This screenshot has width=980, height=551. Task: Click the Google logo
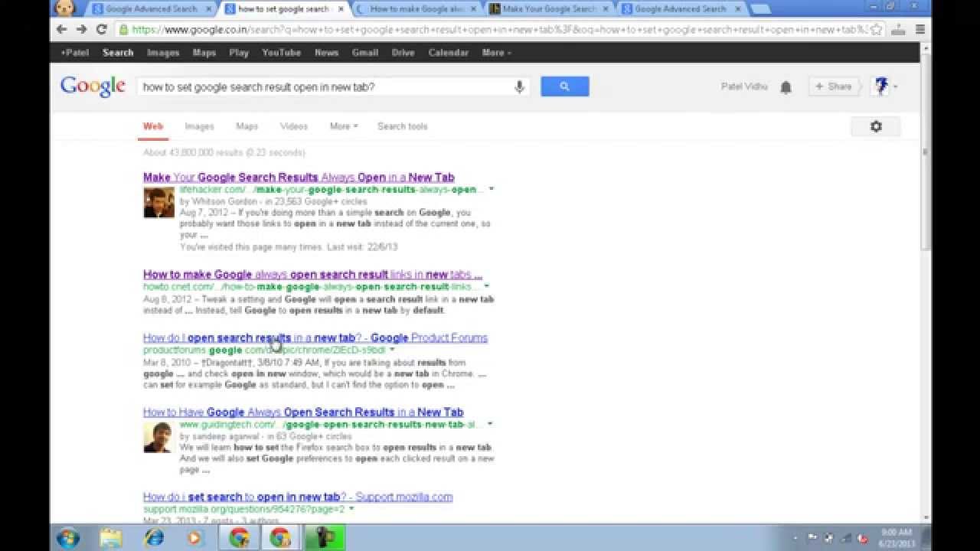click(x=93, y=86)
